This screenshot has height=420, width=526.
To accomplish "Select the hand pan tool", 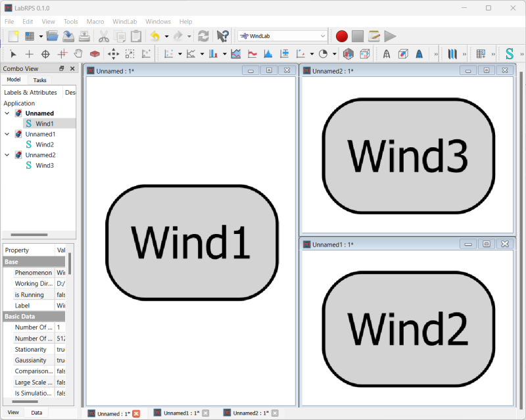I will tap(78, 54).
